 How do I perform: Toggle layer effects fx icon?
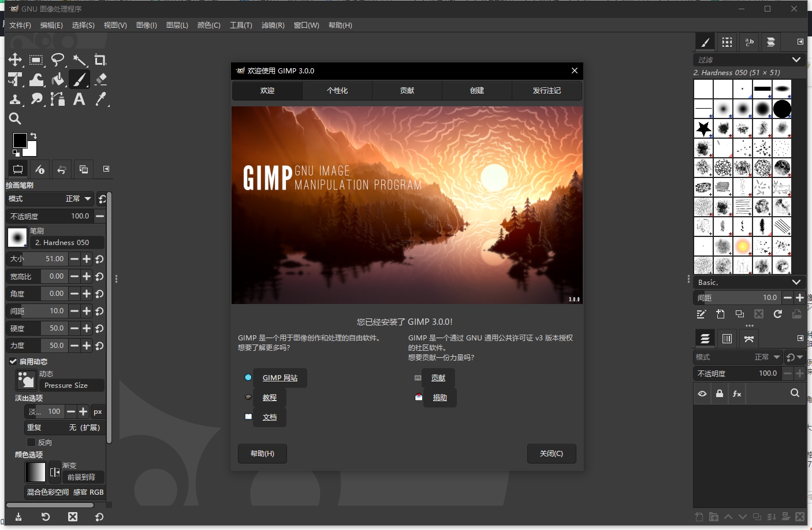point(737,394)
